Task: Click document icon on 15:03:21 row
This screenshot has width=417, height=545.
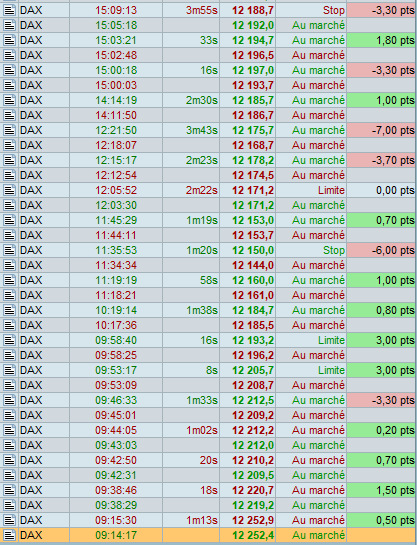Action: (9, 40)
